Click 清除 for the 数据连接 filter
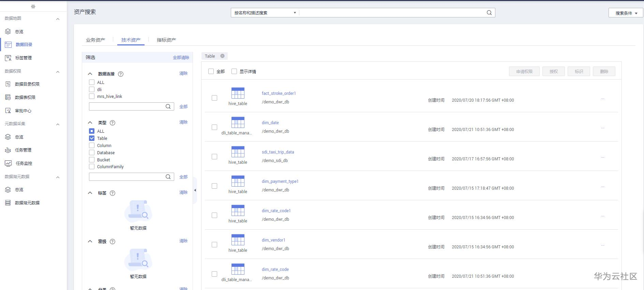Viewport: 644px width, 290px height. coord(183,73)
